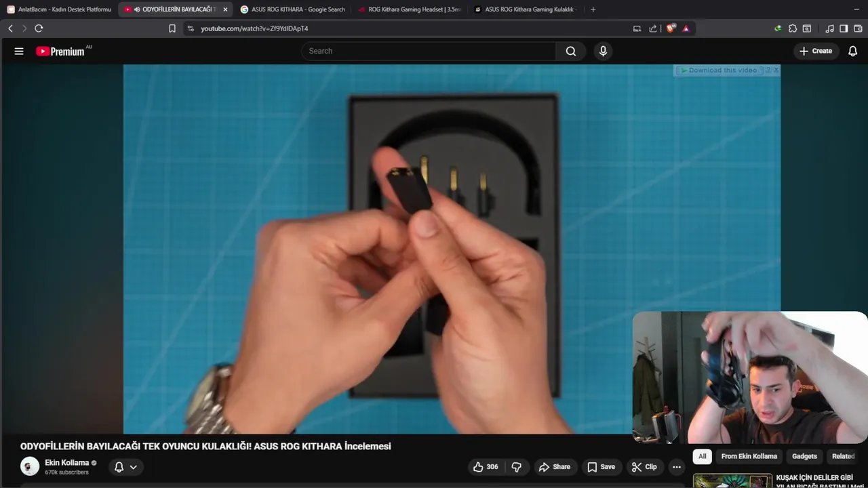Open help for Download this video
The width and height of the screenshot is (868, 488).
768,70
